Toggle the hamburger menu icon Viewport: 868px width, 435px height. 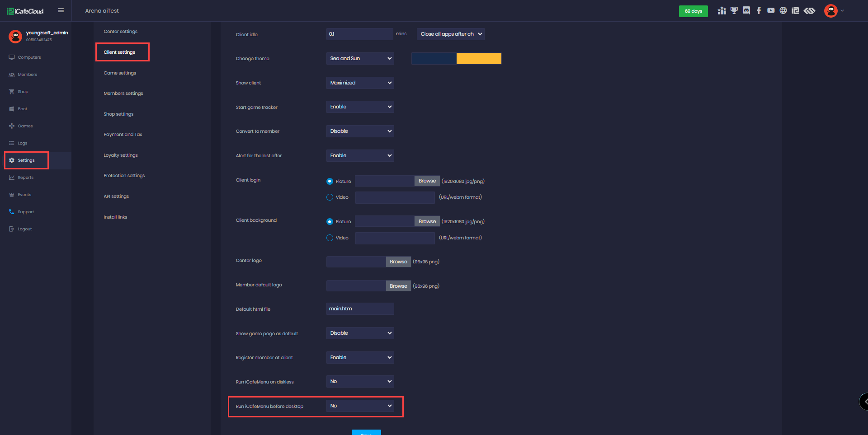click(61, 10)
